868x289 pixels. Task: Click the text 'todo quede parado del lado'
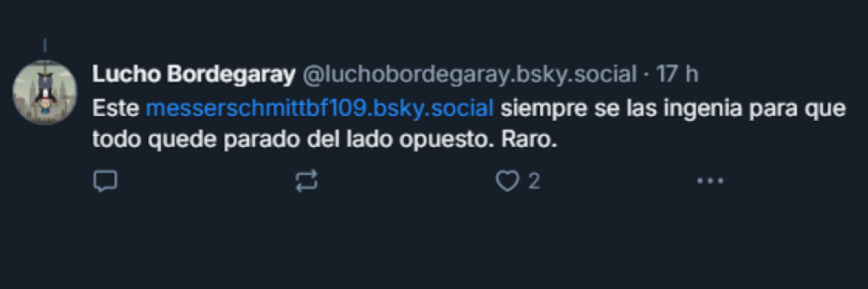243,139
